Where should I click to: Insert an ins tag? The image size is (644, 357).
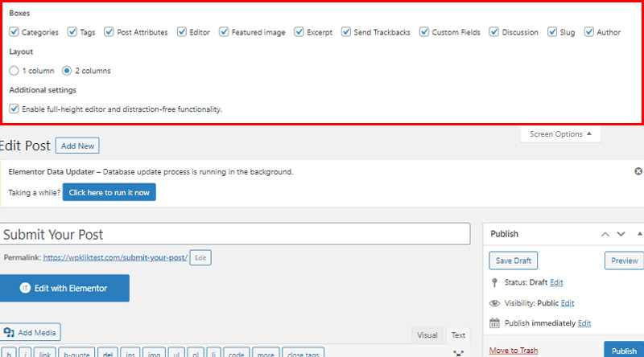pyautogui.click(x=130, y=353)
